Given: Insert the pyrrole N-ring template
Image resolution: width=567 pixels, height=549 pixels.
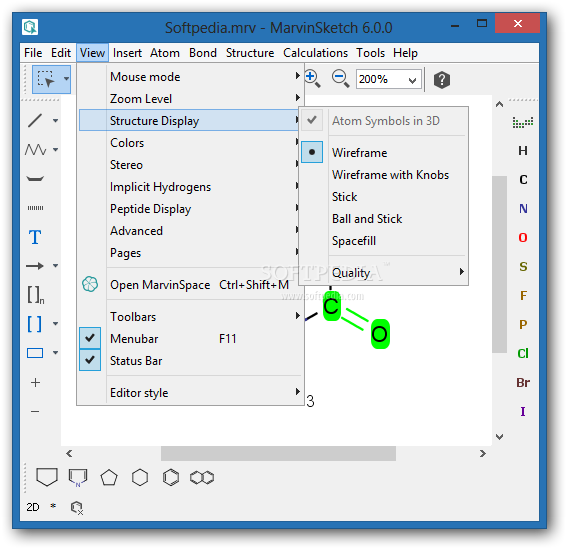Looking at the screenshot, I should point(78,478).
